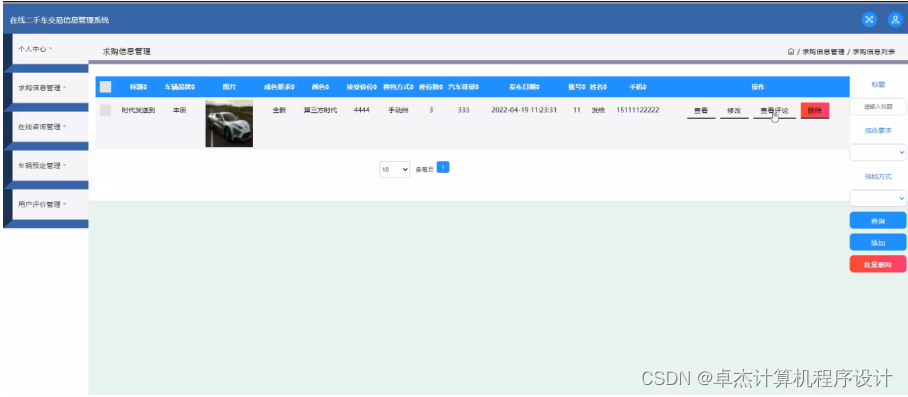Viewport: 908px width, 397px height.
Task: Sort the table by 成色要求 column
Action: pos(279,87)
